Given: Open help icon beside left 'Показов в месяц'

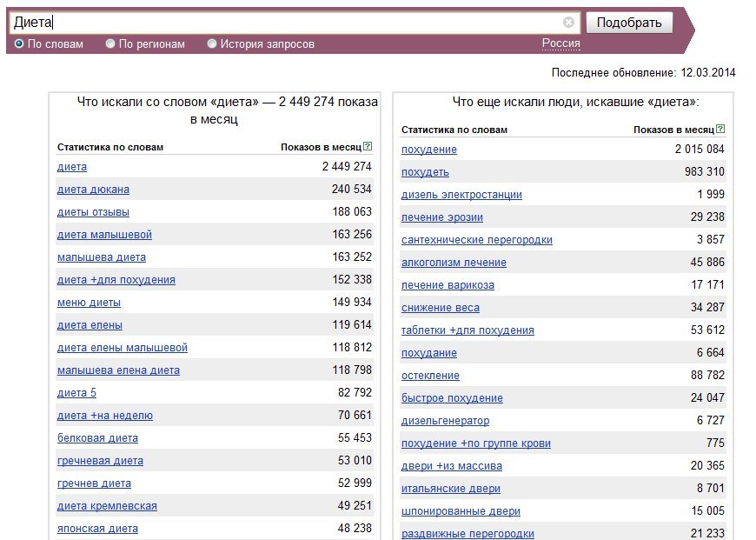Looking at the screenshot, I should point(368,146).
